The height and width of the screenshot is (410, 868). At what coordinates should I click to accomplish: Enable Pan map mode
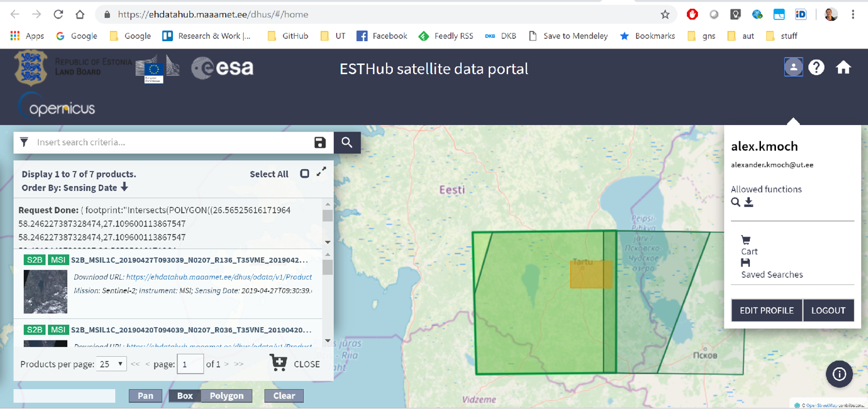(145, 396)
